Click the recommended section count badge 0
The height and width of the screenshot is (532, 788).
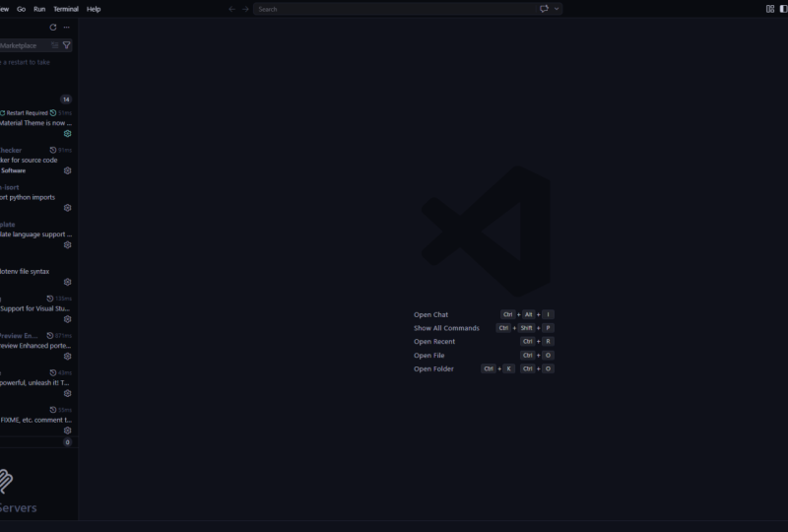point(67,442)
